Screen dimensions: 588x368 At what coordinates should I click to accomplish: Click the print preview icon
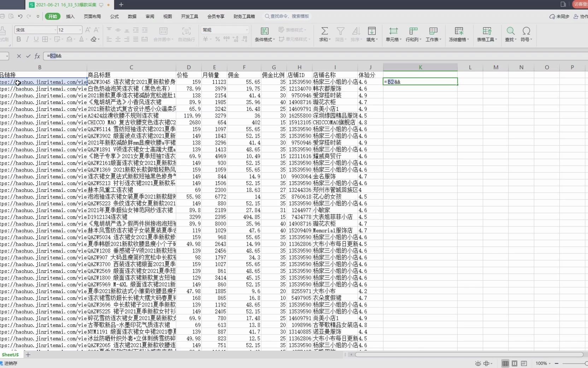coord(11,16)
